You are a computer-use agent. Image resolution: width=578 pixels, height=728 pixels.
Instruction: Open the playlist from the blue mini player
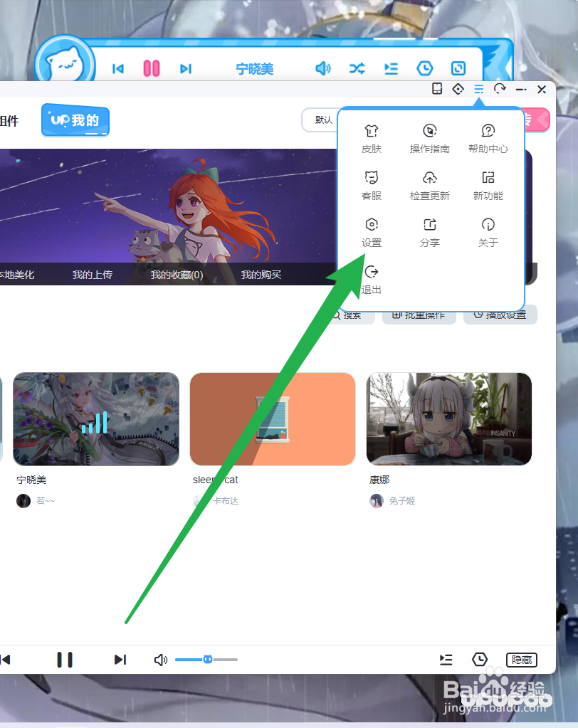391,69
